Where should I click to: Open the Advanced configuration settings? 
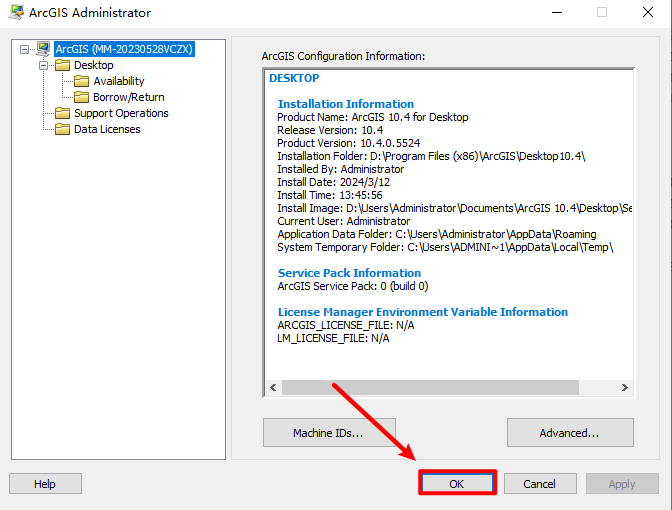(569, 433)
